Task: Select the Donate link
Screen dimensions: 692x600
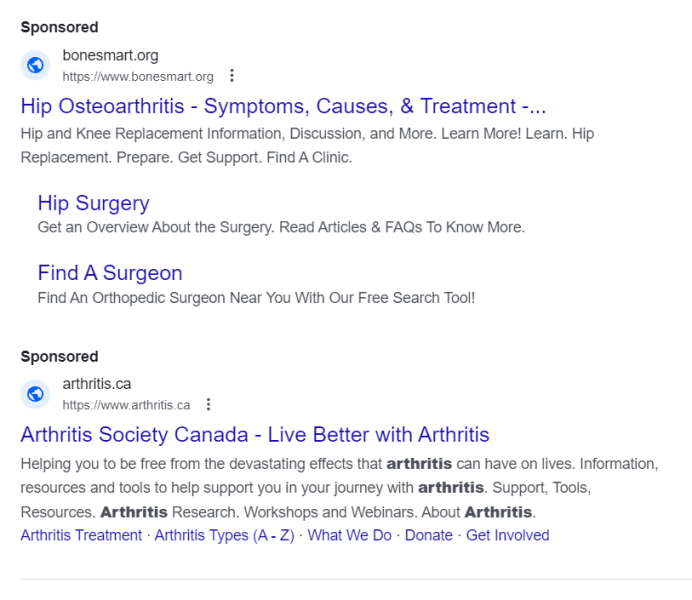Action: click(x=429, y=535)
